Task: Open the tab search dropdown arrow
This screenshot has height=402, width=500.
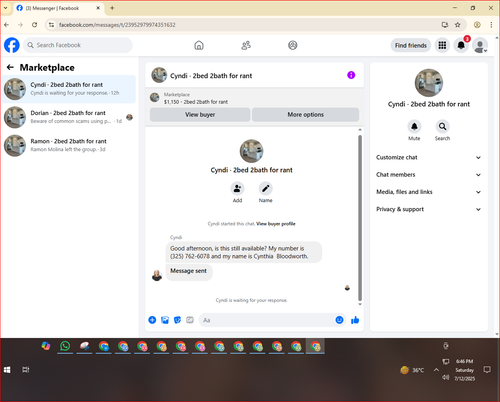Action: tap(6, 8)
